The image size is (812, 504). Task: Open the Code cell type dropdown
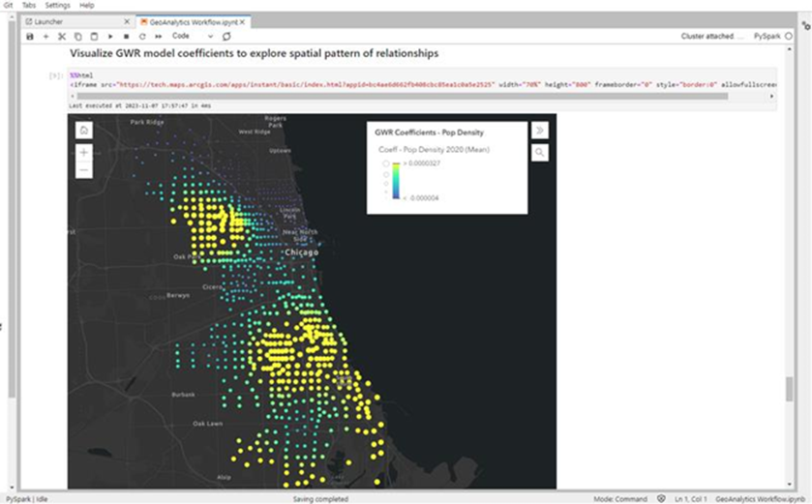193,36
